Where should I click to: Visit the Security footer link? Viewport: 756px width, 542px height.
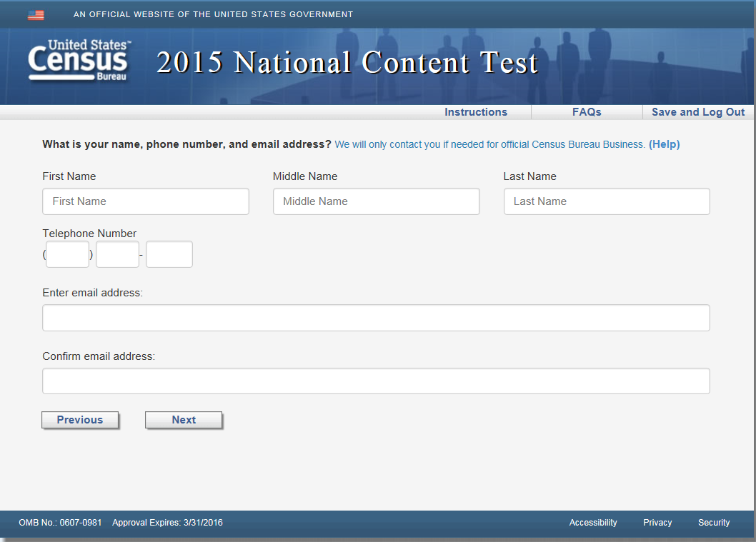coord(713,523)
